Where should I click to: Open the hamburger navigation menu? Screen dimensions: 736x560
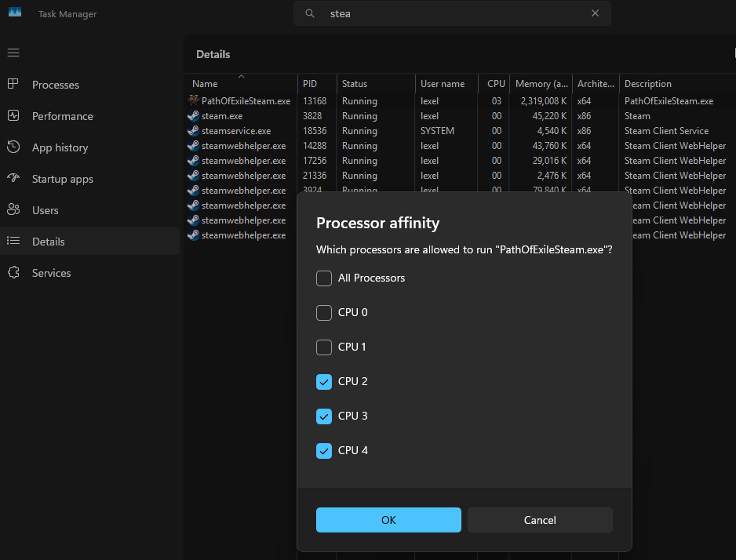click(x=13, y=53)
